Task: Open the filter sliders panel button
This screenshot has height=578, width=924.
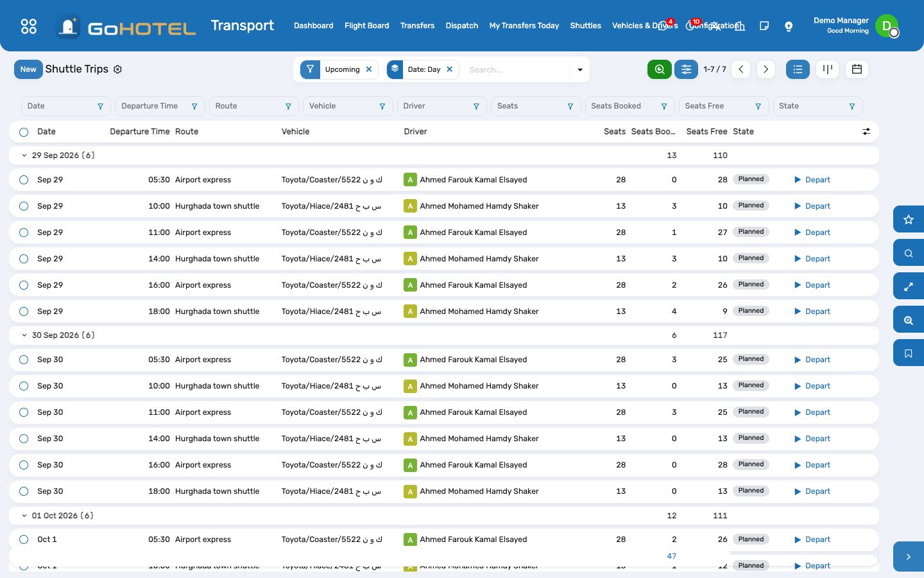Action: pos(686,69)
